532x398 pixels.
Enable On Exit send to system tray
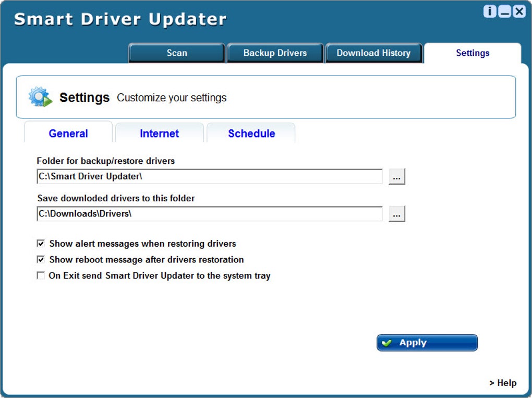coord(41,275)
